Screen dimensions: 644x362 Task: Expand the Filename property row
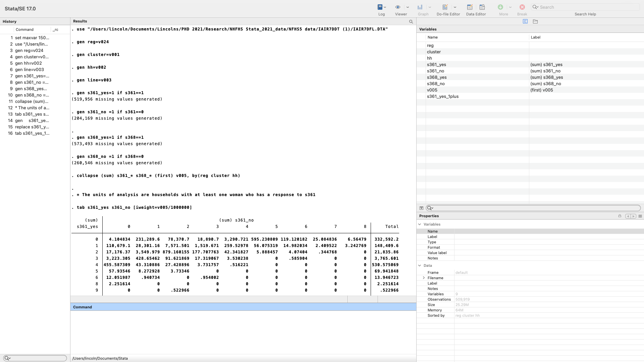pyautogui.click(x=424, y=278)
